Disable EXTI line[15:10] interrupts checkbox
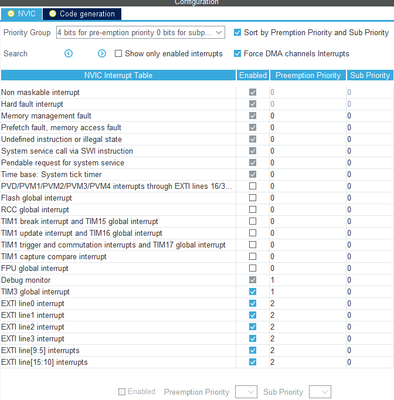Screen dimensions: 394x400 click(253, 362)
